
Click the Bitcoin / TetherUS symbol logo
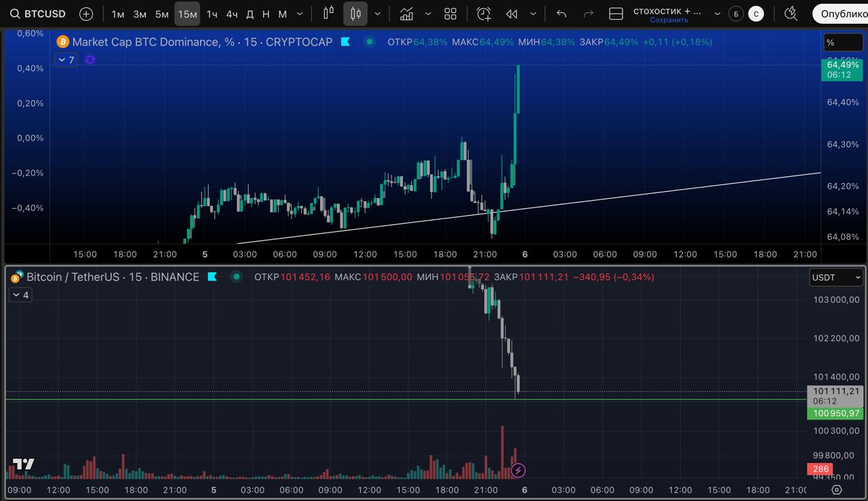pos(16,277)
